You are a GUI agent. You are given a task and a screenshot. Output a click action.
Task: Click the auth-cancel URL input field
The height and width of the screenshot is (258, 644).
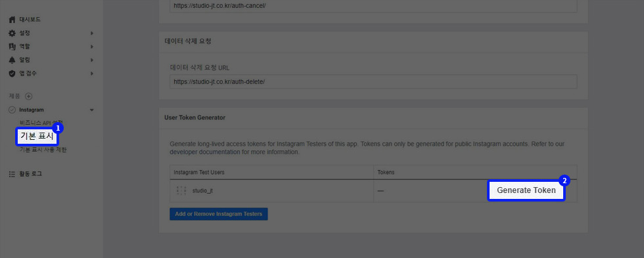[373, 6]
